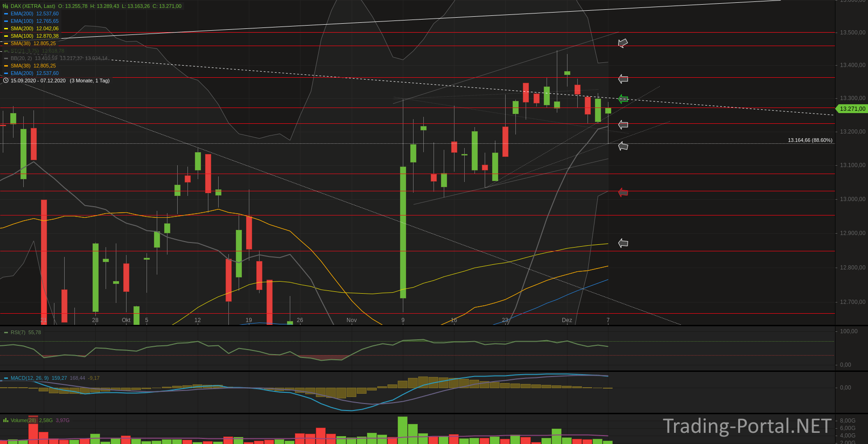Click the 13.500,00 price axis label
Image resolution: width=868 pixels, height=444 pixels.
point(853,33)
